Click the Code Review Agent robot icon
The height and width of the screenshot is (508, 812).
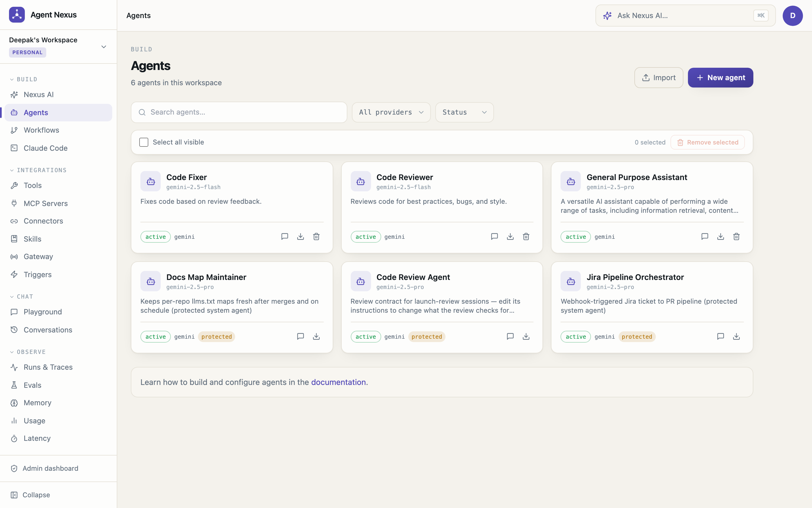tap(361, 281)
